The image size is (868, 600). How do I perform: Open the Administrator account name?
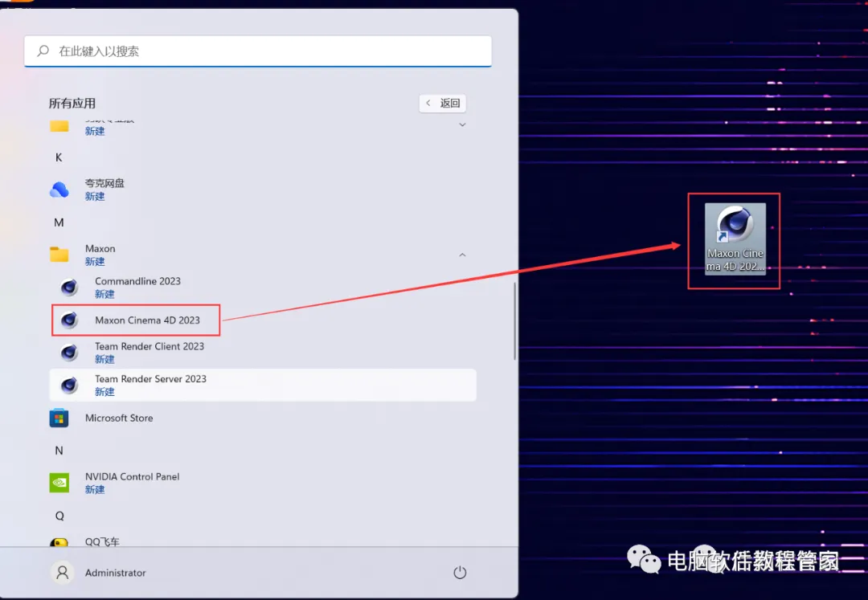click(x=115, y=573)
